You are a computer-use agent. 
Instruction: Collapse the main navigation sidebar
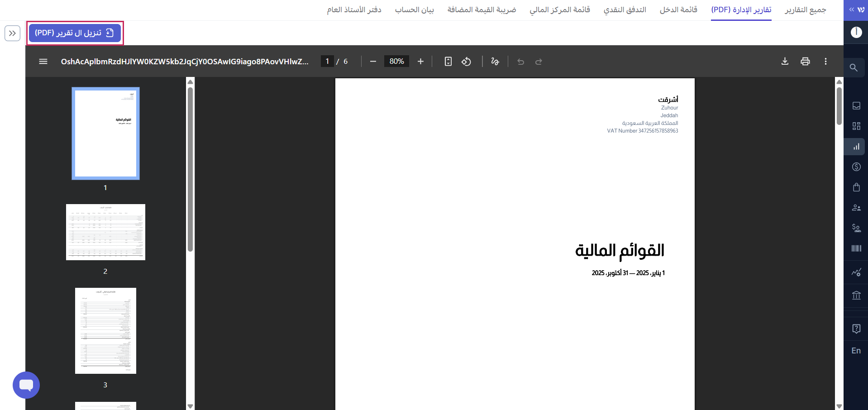[851, 10]
